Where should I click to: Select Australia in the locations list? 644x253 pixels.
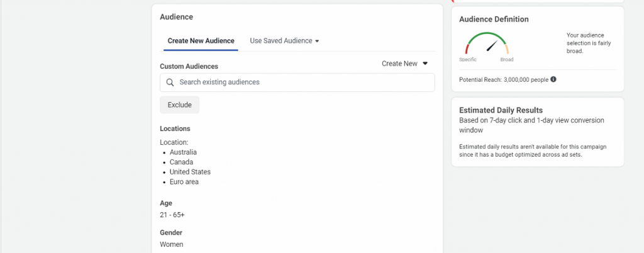tap(183, 152)
